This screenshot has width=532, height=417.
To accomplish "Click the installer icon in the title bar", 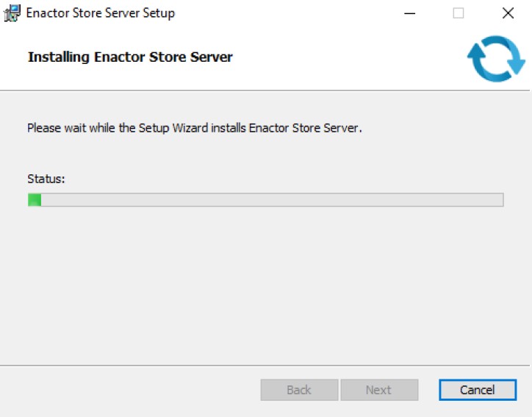I will [12, 13].
